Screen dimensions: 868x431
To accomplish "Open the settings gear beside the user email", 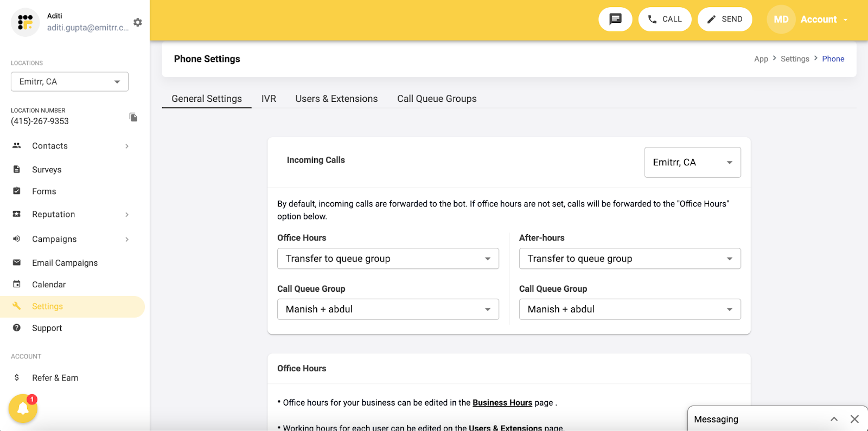I will click(138, 22).
